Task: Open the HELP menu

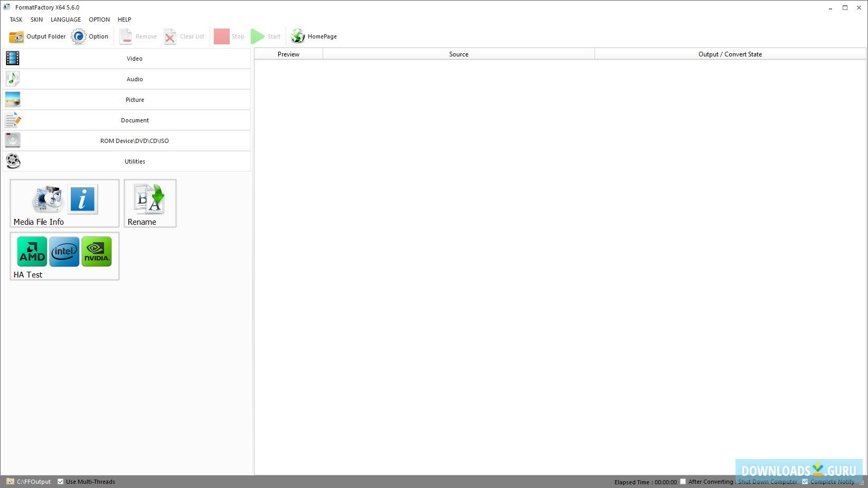Action: click(125, 20)
